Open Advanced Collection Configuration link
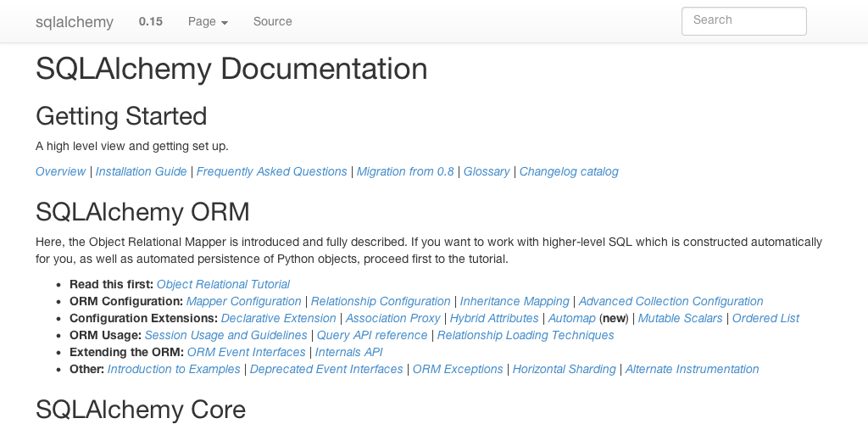The image size is (868, 424). click(x=671, y=302)
